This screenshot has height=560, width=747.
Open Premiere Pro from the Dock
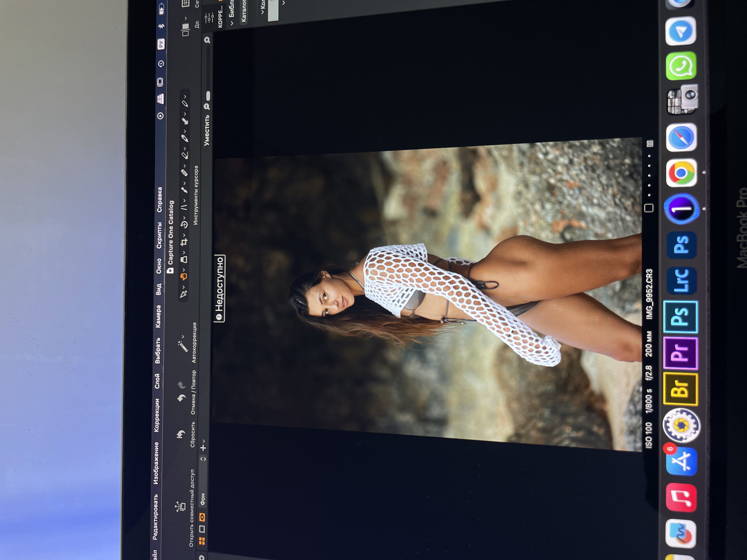click(681, 353)
